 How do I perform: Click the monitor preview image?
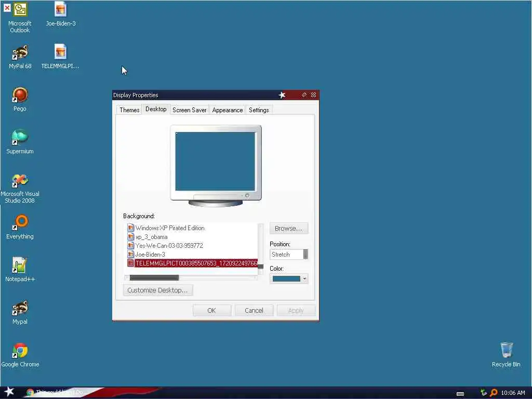point(216,166)
